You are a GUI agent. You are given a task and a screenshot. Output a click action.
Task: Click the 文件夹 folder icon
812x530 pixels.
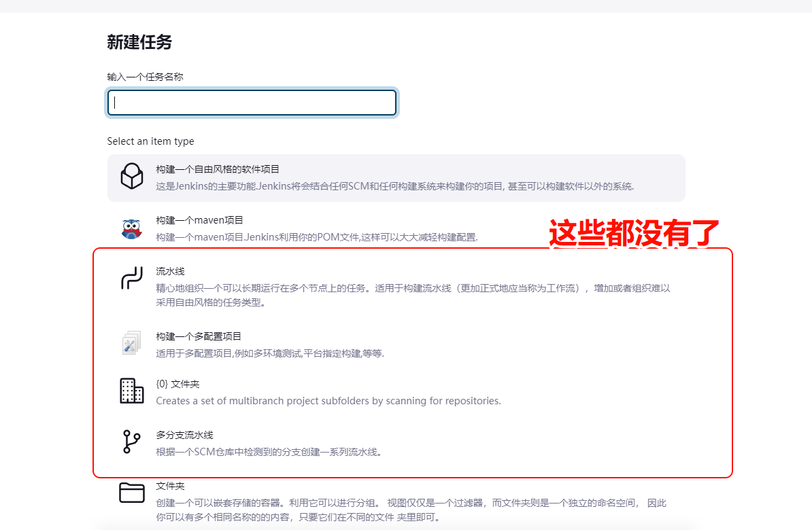[132, 493]
